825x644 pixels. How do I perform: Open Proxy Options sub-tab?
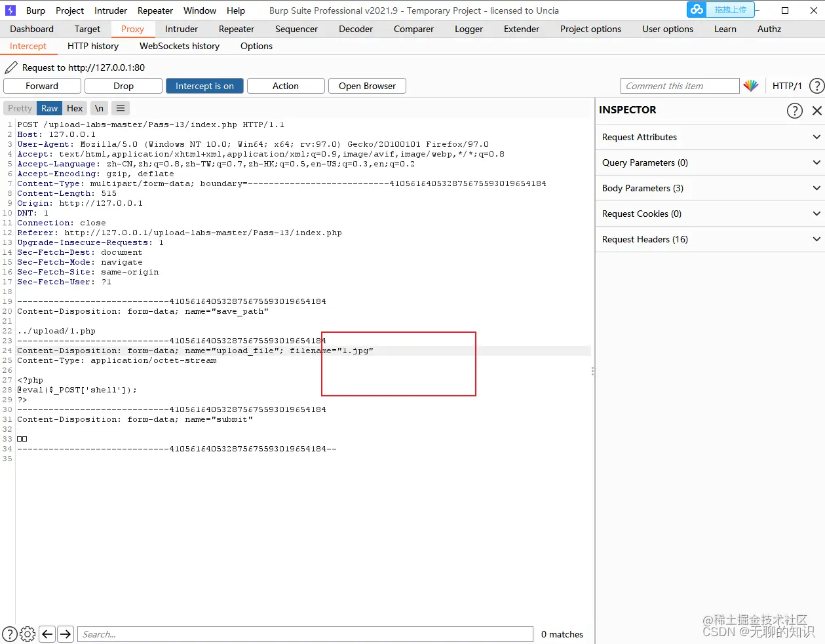click(256, 46)
